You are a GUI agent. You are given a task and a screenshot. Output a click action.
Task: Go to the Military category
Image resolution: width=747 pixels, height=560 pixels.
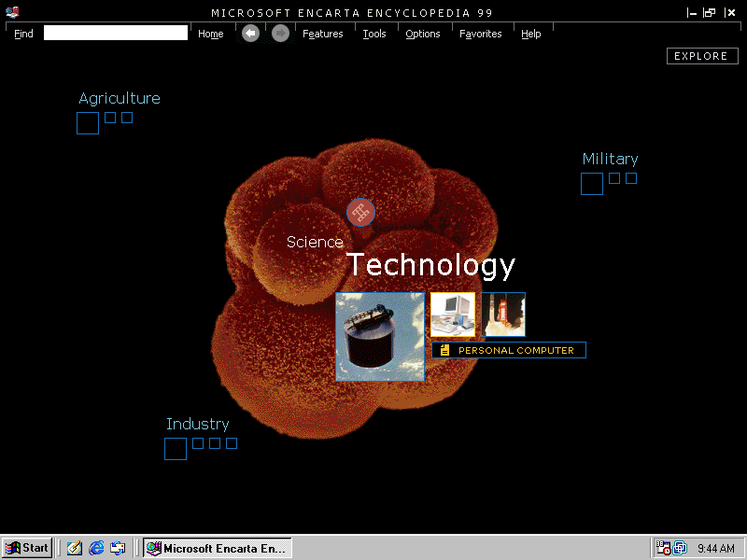[611, 159]
